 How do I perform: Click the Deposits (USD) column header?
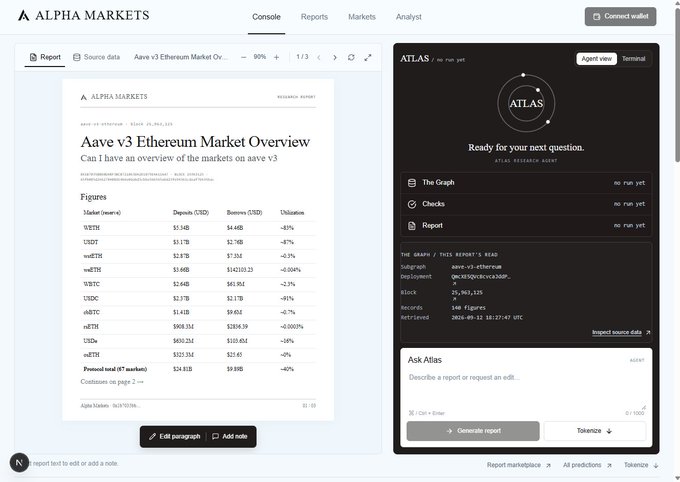coord(191,213)
